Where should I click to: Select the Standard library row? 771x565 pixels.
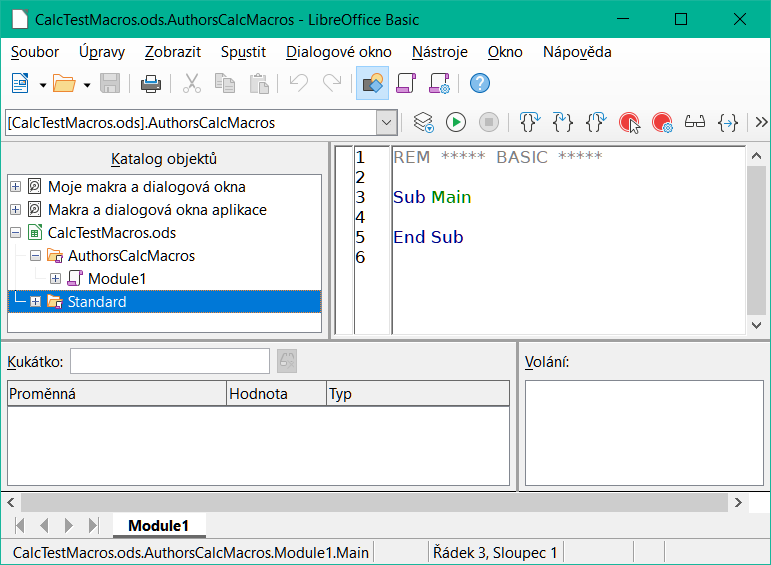click(x=165, y=302)
